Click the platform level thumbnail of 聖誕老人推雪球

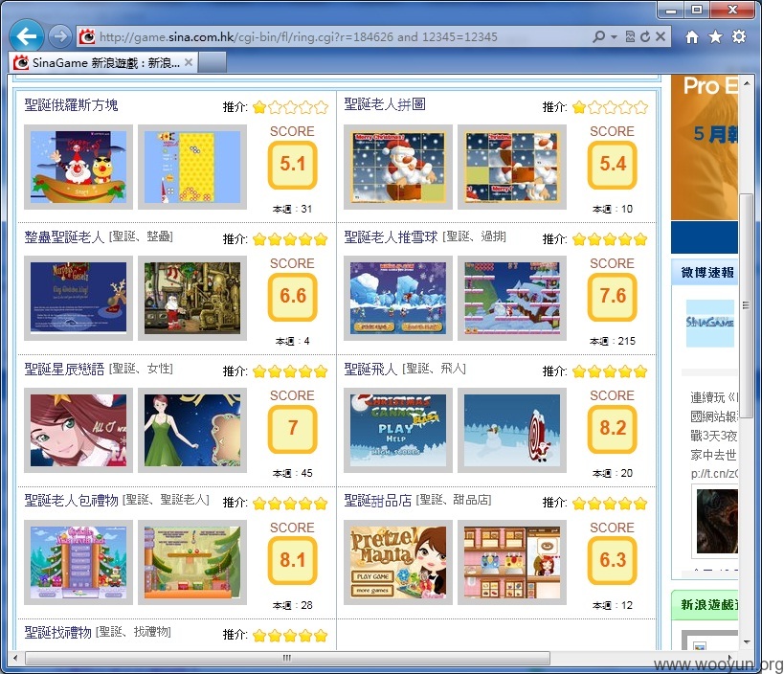[x=512, y=298]
